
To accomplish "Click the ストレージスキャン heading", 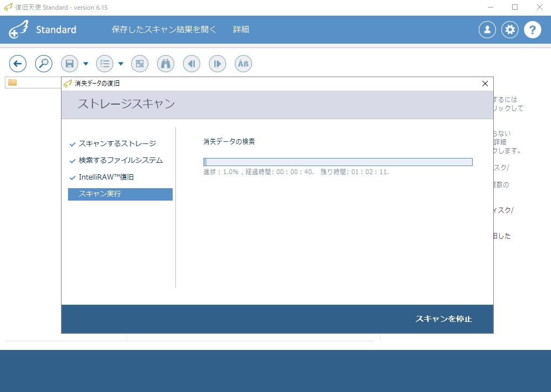I will tap(126, 104).
